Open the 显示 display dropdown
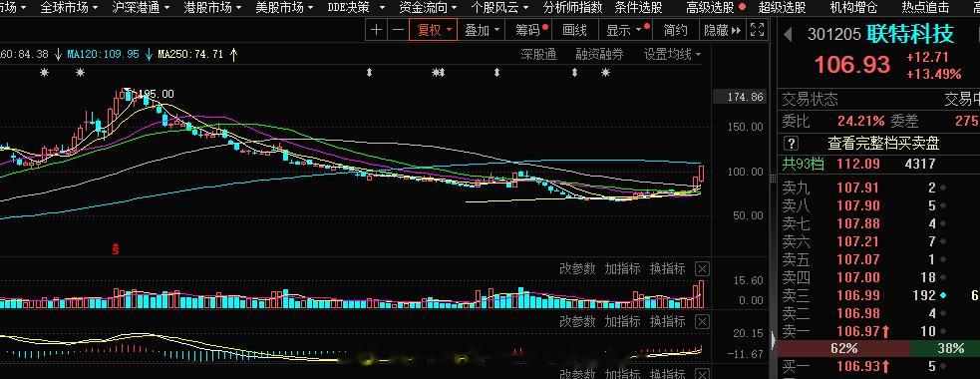This screenshot has height=379, width=980. pos(624,30)
